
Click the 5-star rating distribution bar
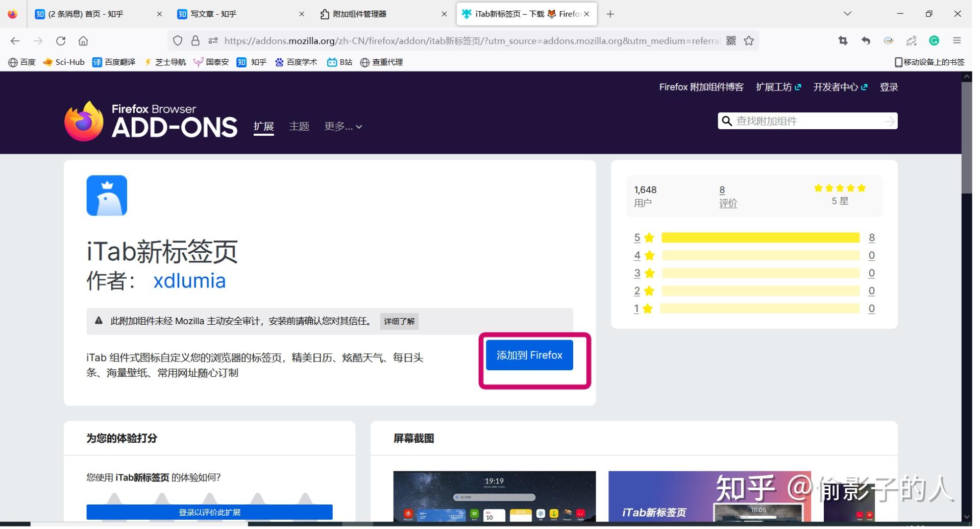[759, 237]
